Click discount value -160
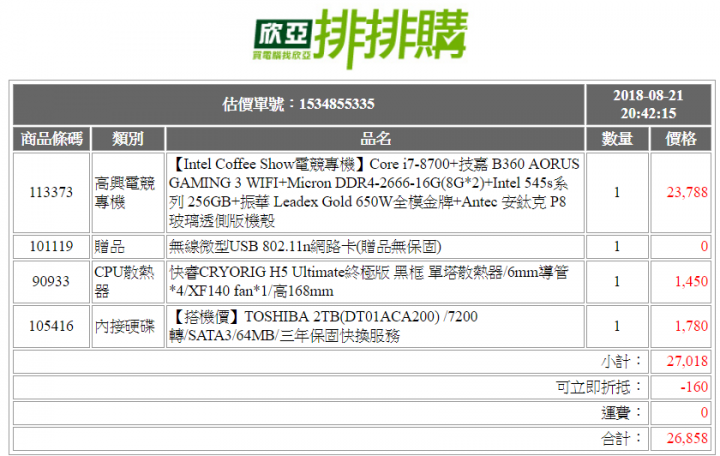720x456 pixels. click(694, 387)
